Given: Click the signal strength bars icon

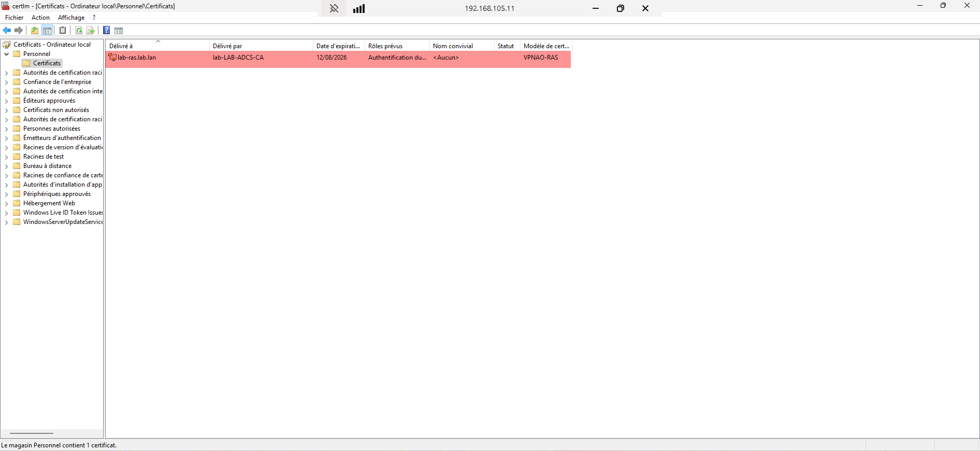Looking at the screenshot, I should (359, 8).
